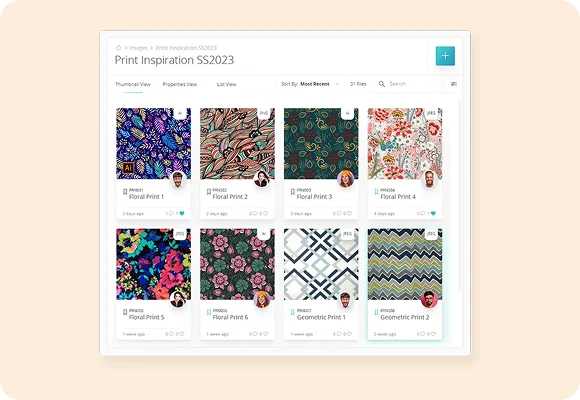Switch to Properties View tab
Image resolution: width=580 pixels, height=400 pixels.
tap(180, 84)
